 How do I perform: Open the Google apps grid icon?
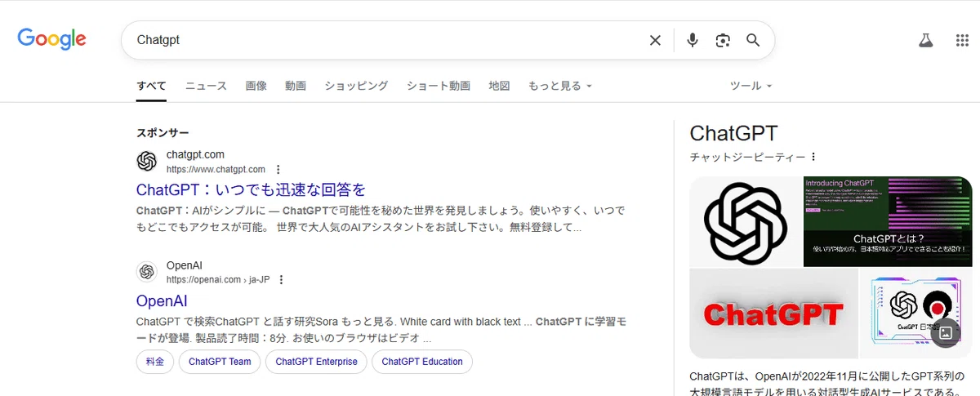tap(962, 40)
